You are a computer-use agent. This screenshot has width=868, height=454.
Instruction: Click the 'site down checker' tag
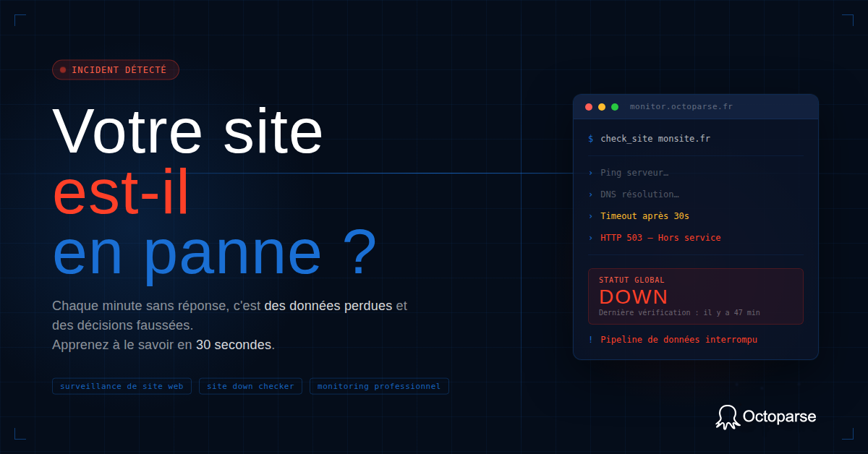pyautogui.click(x=250, y=386)
